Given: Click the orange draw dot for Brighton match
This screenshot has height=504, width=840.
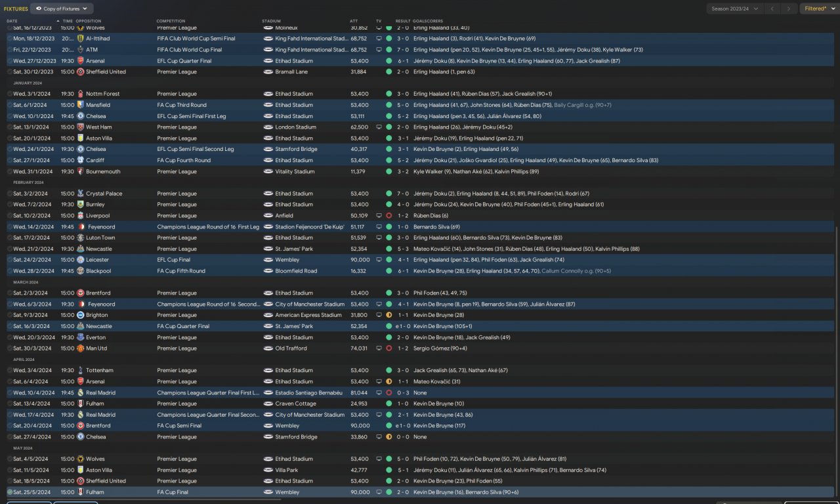Looking at the screenshot, I should click(x=389, y=315).
